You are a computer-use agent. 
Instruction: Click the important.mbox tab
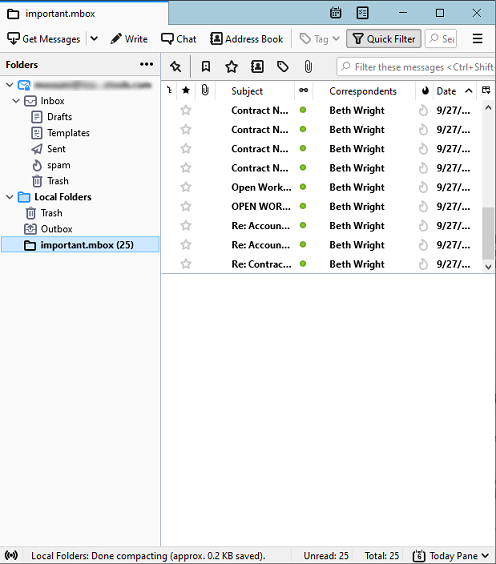coord(84,14)
